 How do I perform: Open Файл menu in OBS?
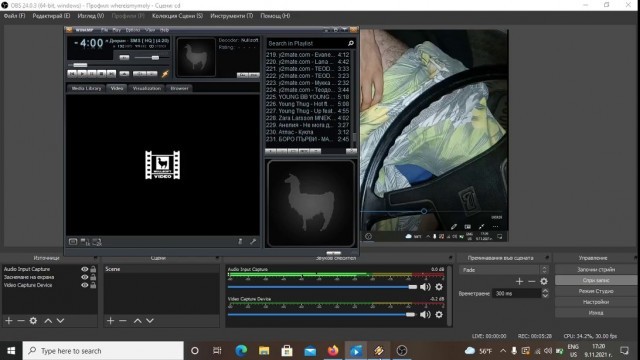[14, 16]
